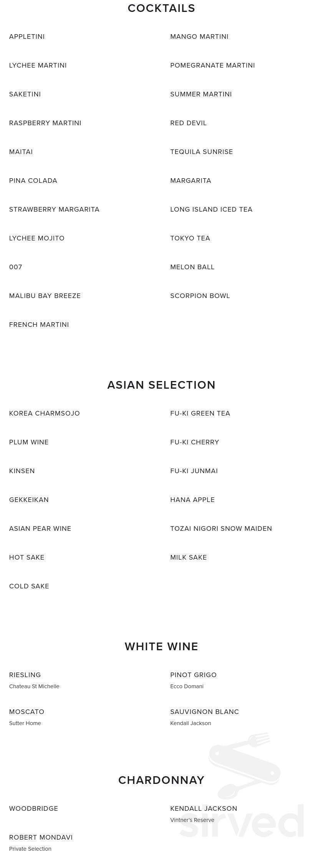Click the Strawberry Margarita entry
This screenshot has height=868, width=326.
(x=54, y=210)
